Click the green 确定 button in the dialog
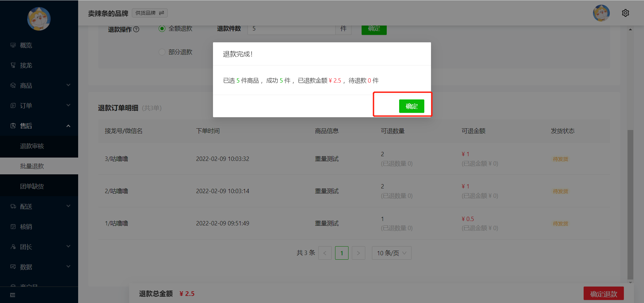644x303 pixels. (412, 106)
